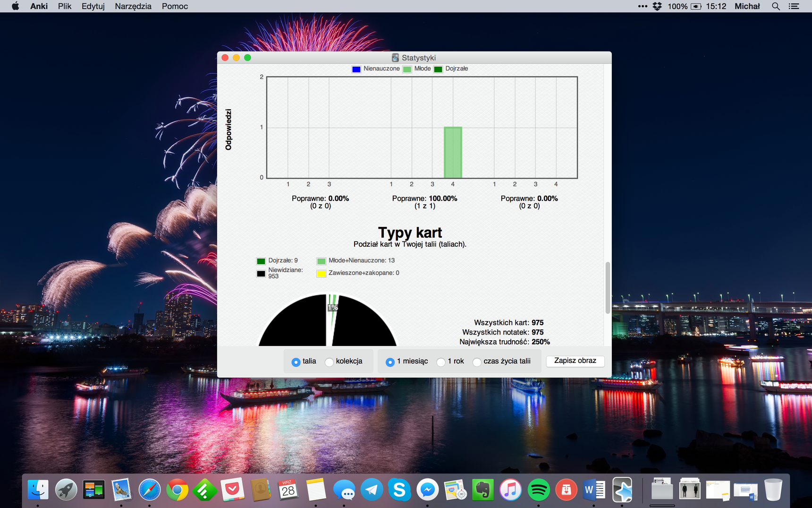The height and width of the screenshot is (508, 812).
Task: Open Google Chrome in the dock
Action: 177,490
